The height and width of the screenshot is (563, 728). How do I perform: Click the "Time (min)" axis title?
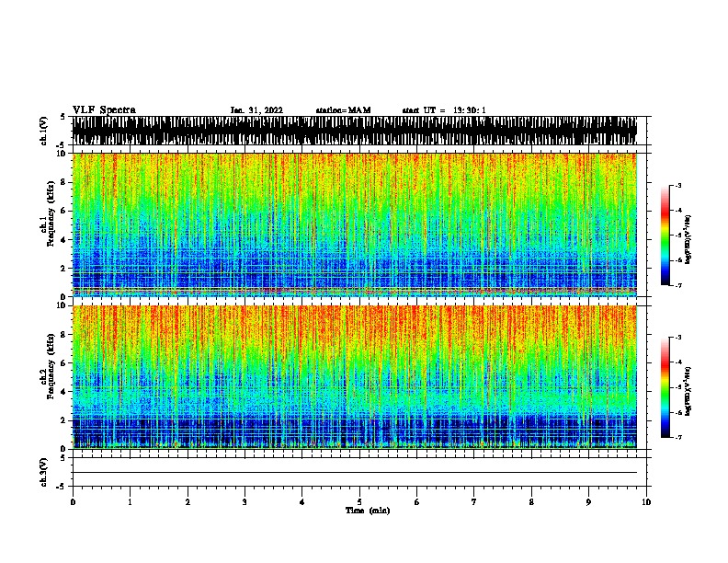click(x=368, y=511)
